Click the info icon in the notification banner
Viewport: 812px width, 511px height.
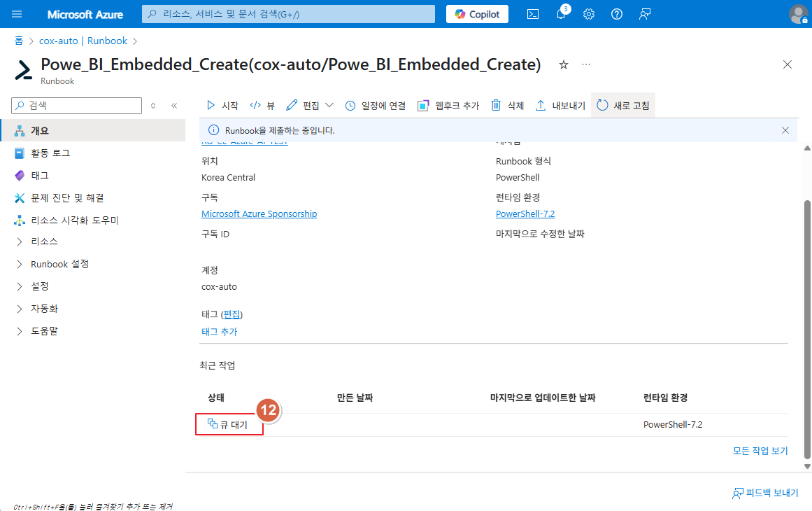click(213, 130)
